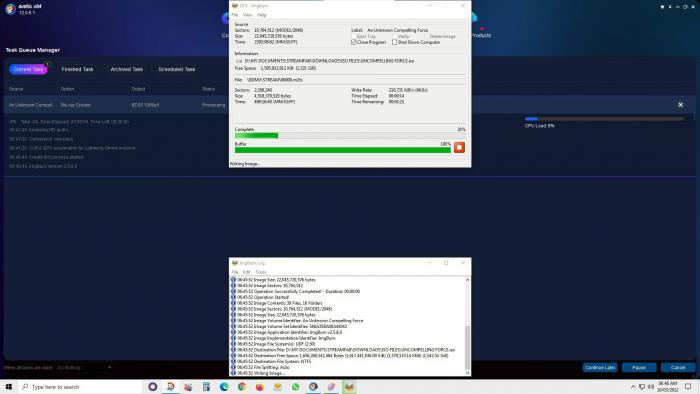Open the Microsoft Edge taskbar icon

pos(224,386)
